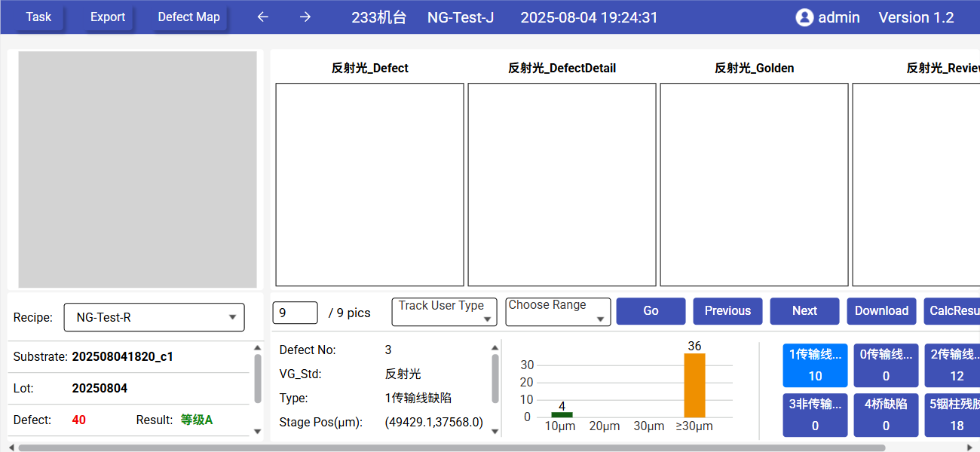980x452 pixels.
Task: Go to the Next picture
Action: [804, 311]
